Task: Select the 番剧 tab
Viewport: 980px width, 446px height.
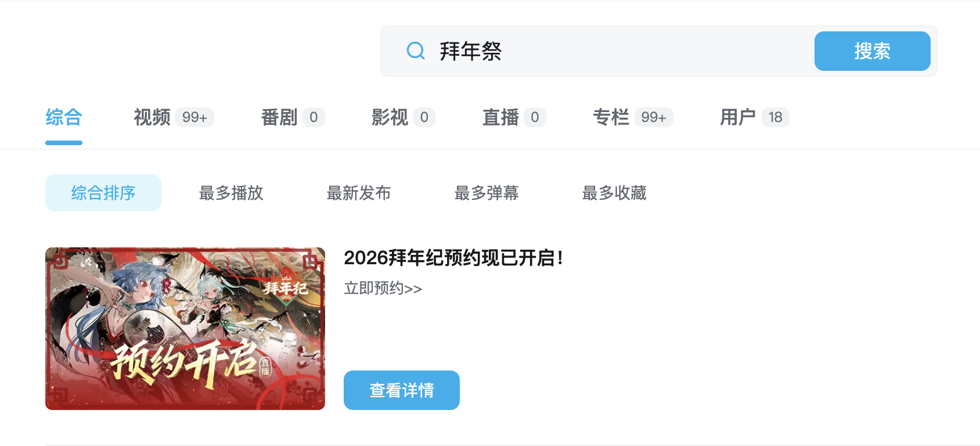Action: click(293, 117)
